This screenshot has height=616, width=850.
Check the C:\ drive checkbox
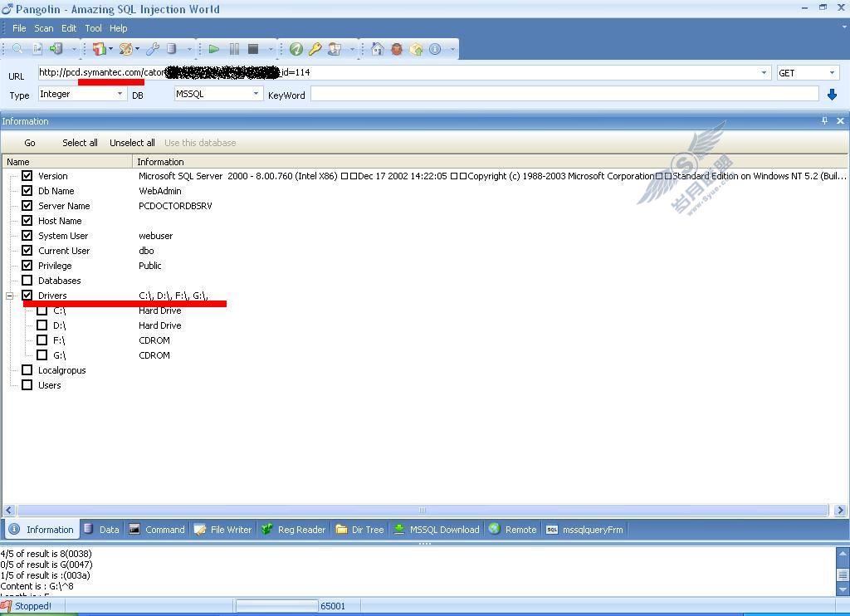42,310
